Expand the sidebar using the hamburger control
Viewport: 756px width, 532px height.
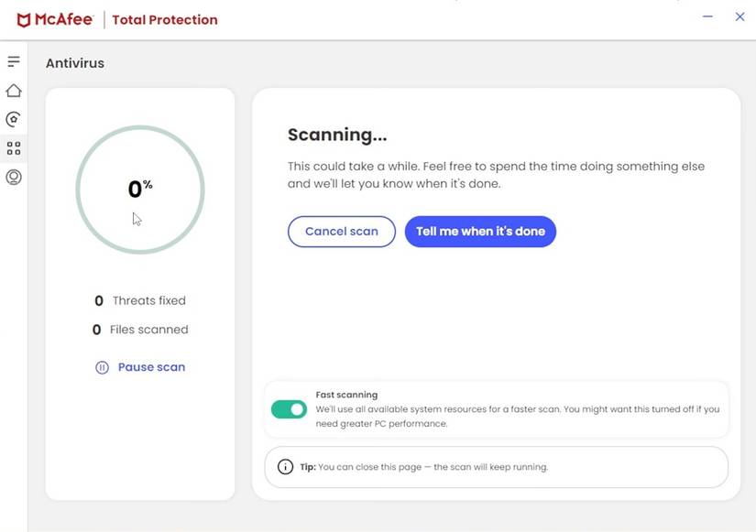coord(13,60)
